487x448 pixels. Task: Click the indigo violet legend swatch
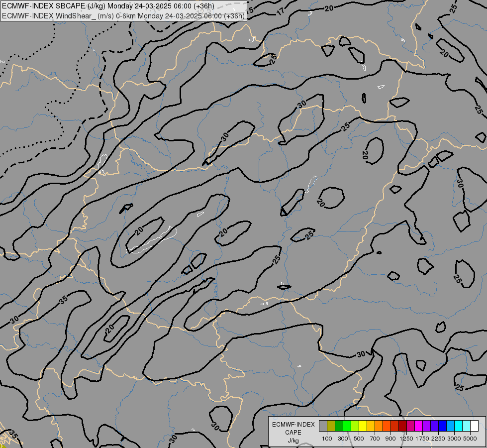pos(434,426)
